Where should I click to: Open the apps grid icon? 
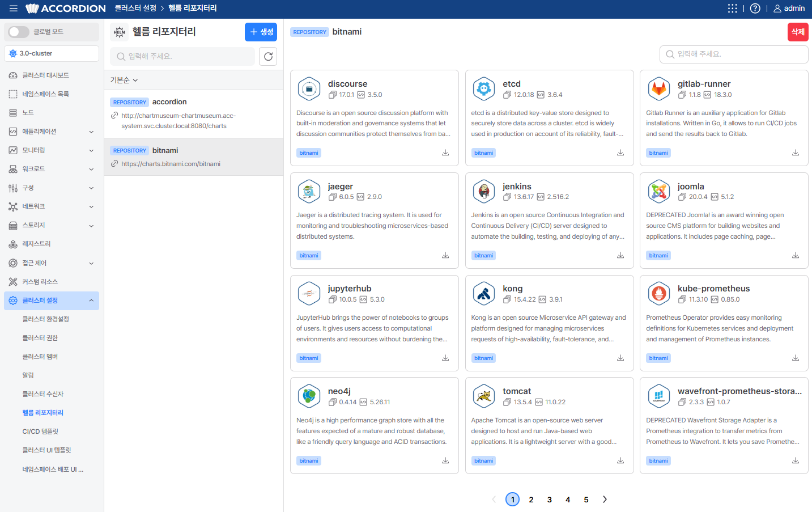733,9
